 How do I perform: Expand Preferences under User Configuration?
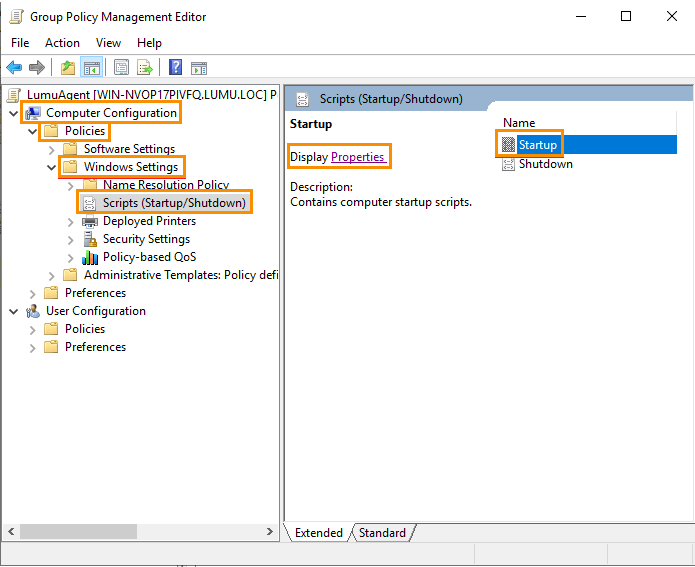32,348
